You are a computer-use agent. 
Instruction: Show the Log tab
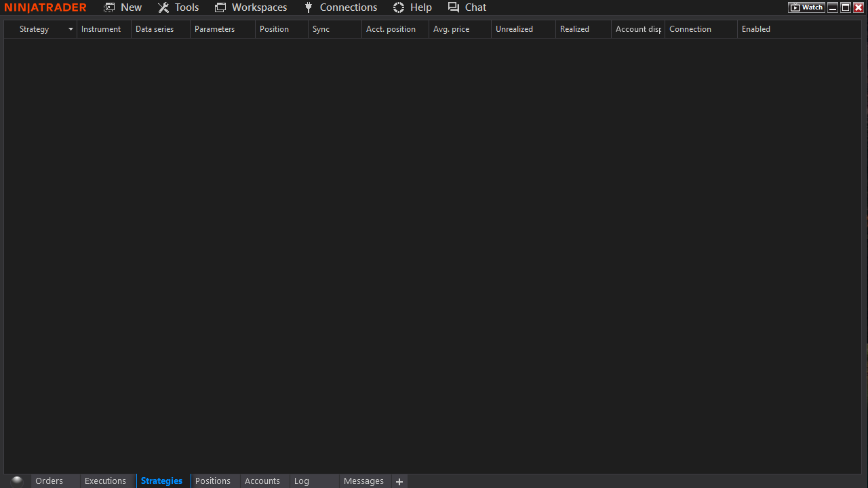pyautogui.click(x=302, y=481)
